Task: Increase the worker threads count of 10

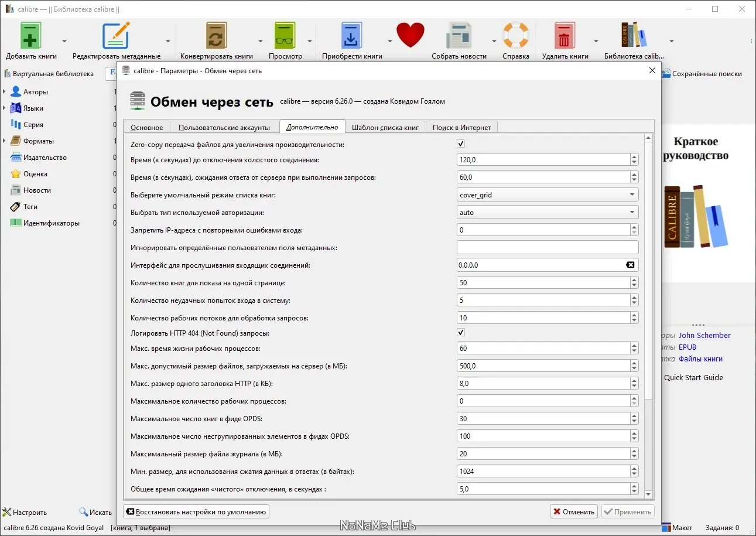Action: point(634,315)
